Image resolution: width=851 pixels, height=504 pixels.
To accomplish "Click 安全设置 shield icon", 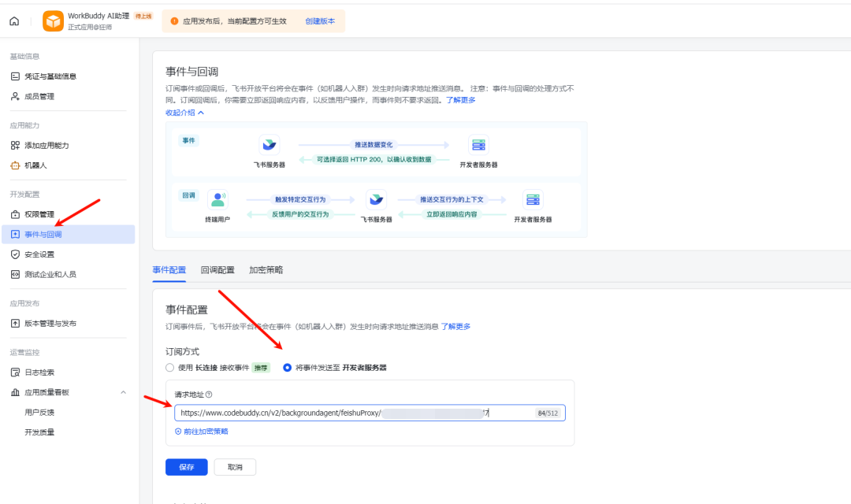I will point(15,254).
